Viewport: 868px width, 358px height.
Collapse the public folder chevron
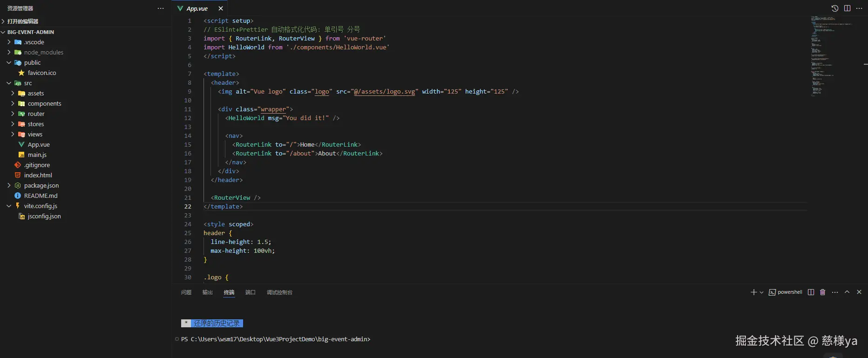click(x=9, y=62)
